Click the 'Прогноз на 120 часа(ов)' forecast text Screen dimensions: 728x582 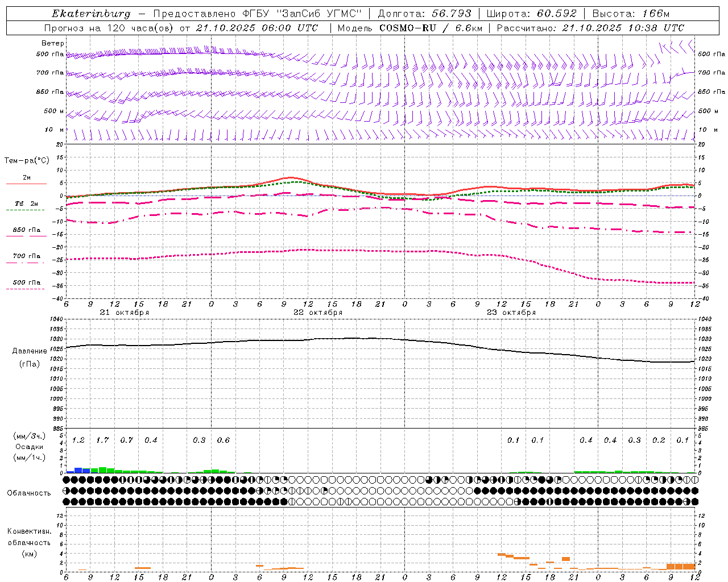[109, 28]
